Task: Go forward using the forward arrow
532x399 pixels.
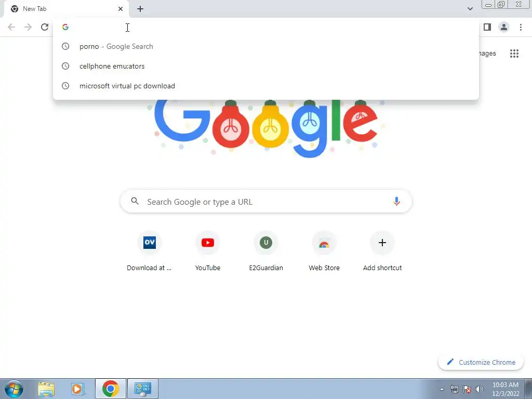Action: pos(28,27)
